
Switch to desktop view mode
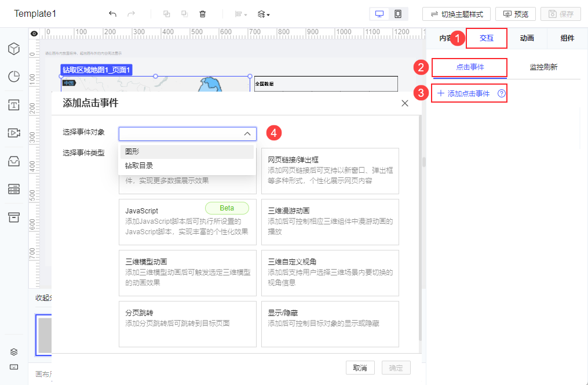coord(379,14)
